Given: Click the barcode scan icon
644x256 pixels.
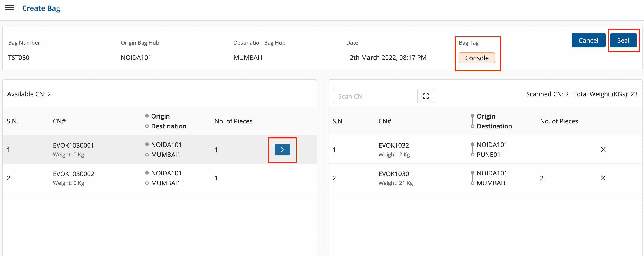Looking at the screenshot, I should tap(426, 96).
